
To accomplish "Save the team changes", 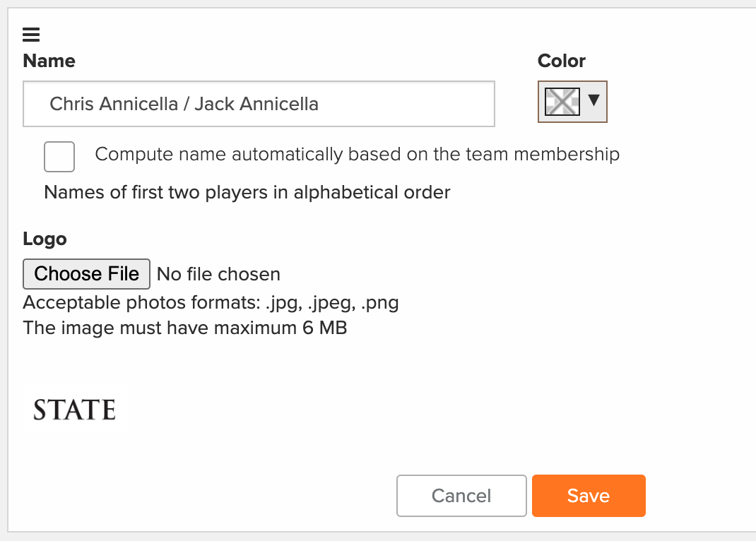I will coord(589,496).
